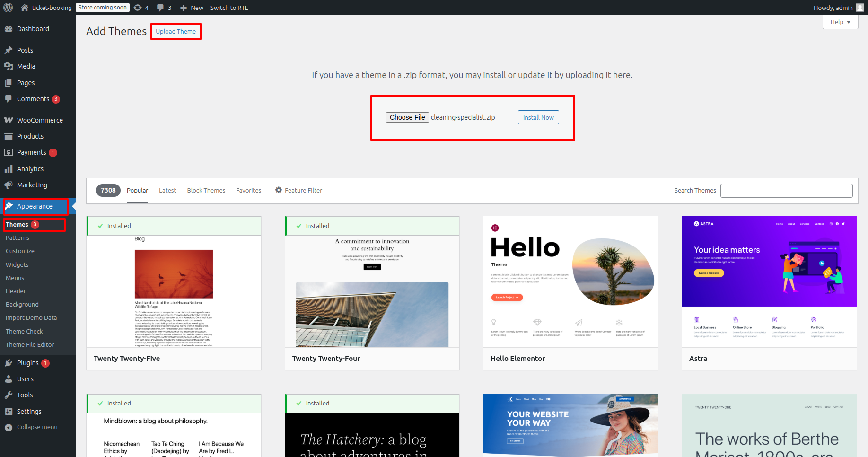868x457 pixels.
Task: Open the New content dropdown
Action: coord(192,8)
